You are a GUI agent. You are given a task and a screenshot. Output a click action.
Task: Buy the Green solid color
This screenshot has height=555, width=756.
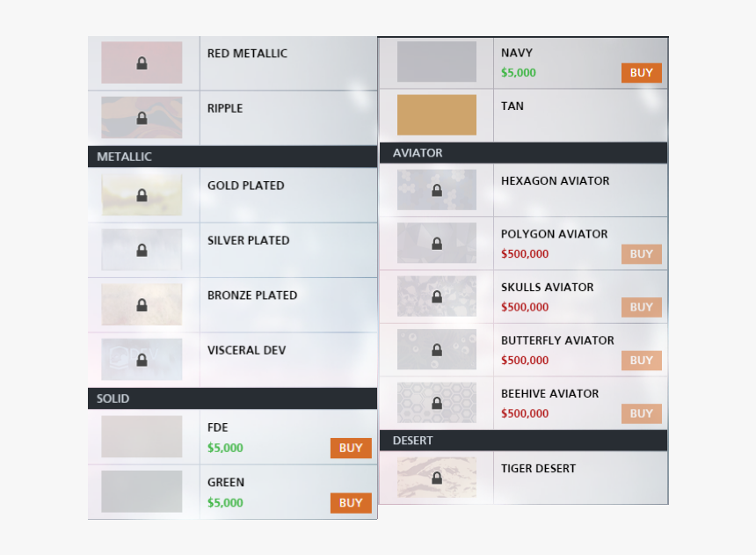pyautogui.click(x=351, y=503)
